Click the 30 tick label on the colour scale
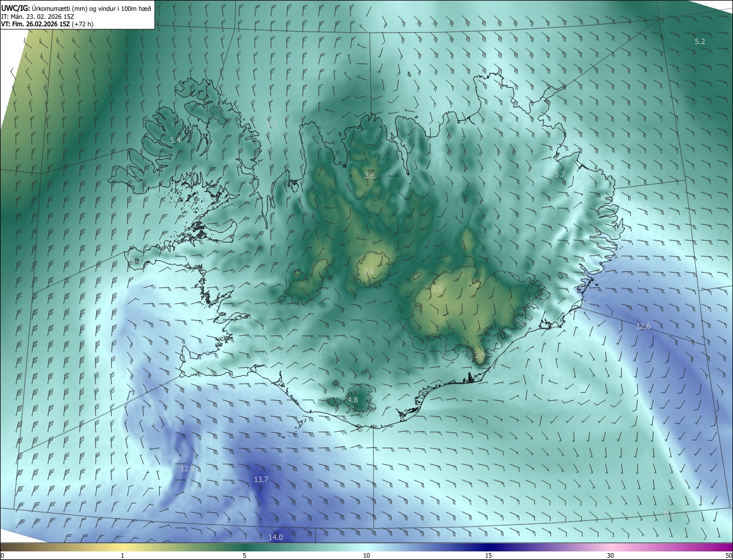733x560 pixels. 610,555
